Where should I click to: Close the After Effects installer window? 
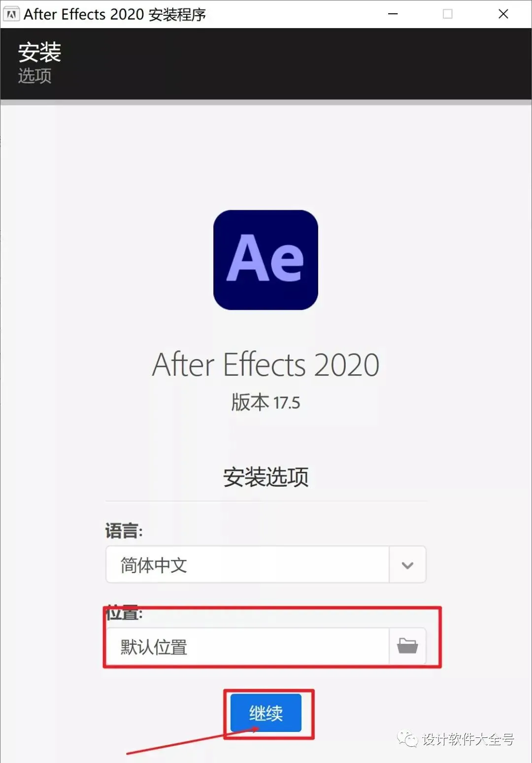click(503, 14)
